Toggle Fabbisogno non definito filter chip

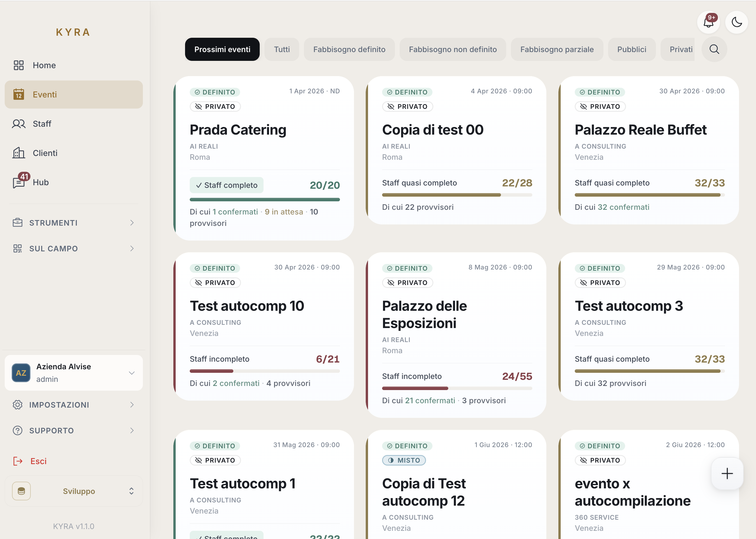pos(453,49)
